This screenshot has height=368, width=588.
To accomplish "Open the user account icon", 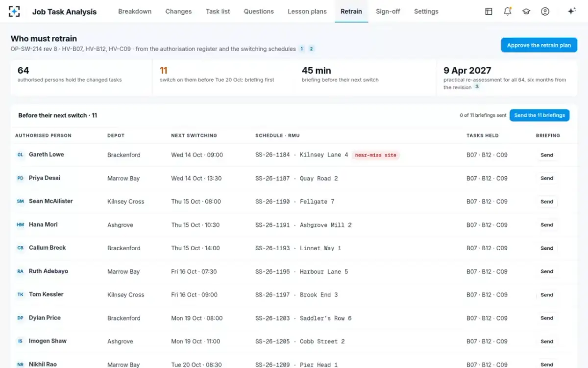I will tap(545, 11).
